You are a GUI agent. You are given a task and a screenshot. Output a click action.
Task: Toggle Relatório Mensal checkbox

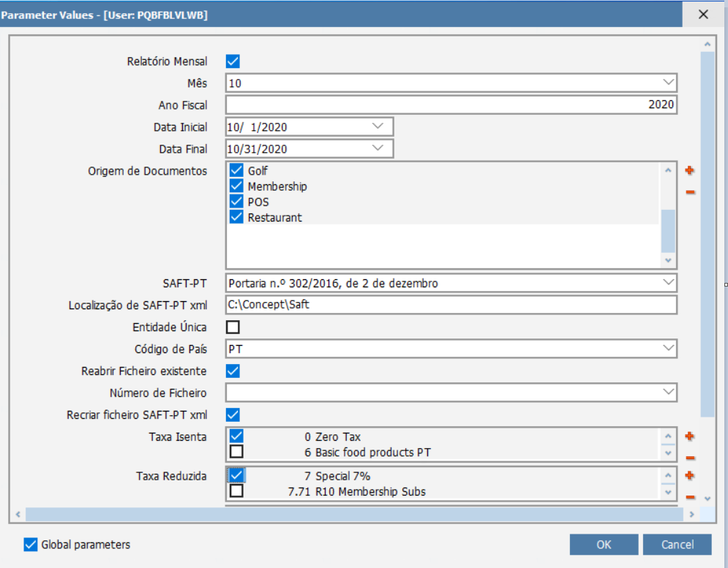click(x=233, y=61)
